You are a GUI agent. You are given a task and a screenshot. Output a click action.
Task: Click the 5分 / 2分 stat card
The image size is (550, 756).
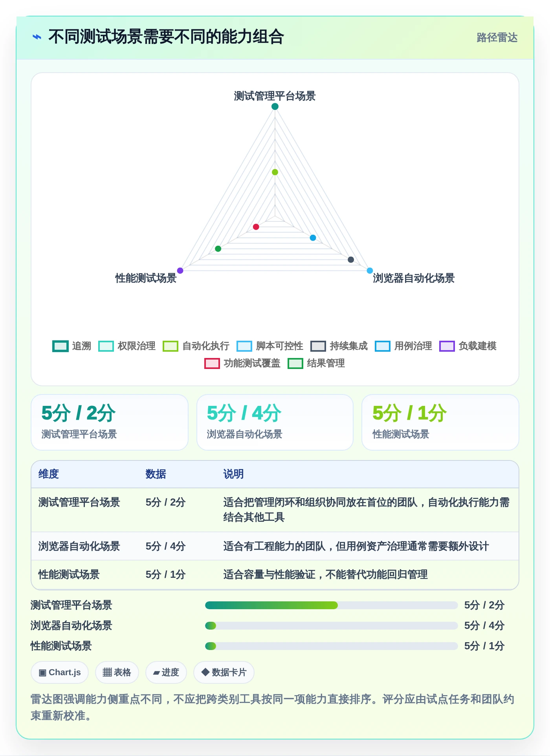(110, 422)
